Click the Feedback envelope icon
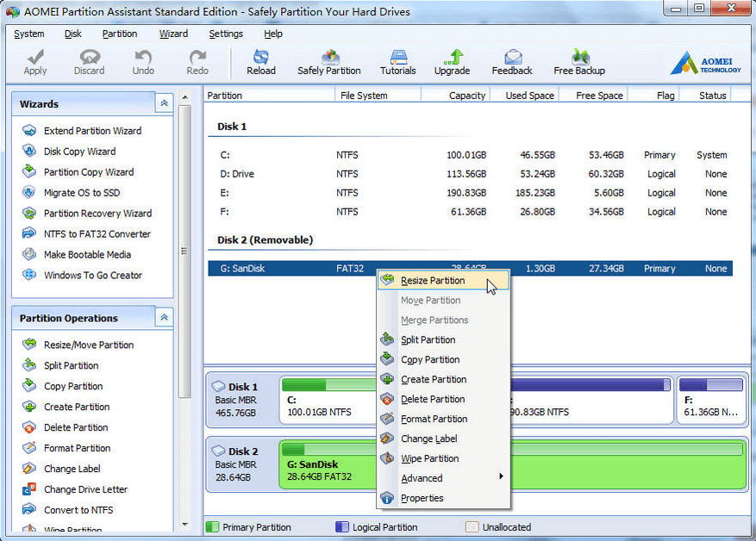Screen dimensions: 756x541 (513, 57)
